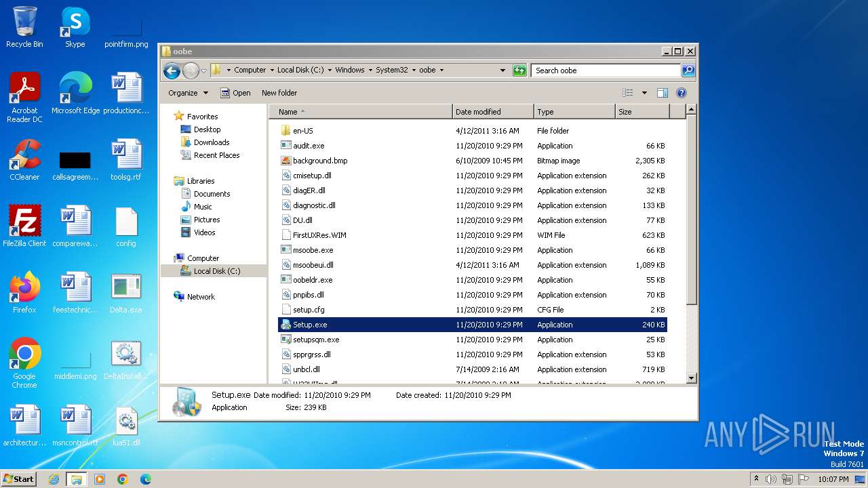The image size is (868, 488).
Task: Click the refresh button beside address bar
Action: (519, 70)
